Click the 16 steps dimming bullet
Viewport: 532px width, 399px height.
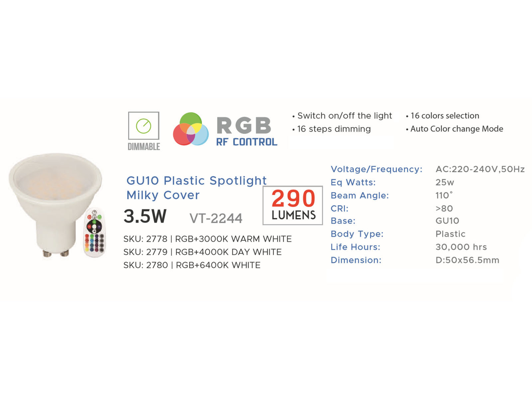tap(332, 129)
